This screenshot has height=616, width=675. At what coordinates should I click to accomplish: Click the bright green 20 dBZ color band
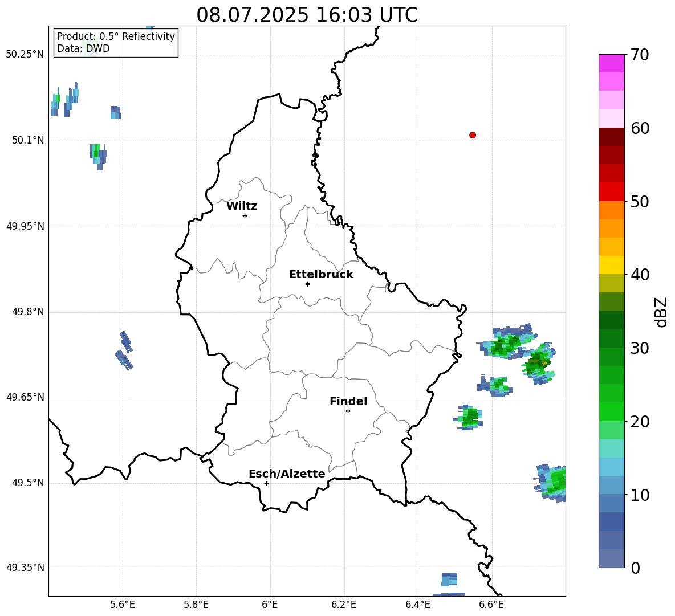click(611, 411)
